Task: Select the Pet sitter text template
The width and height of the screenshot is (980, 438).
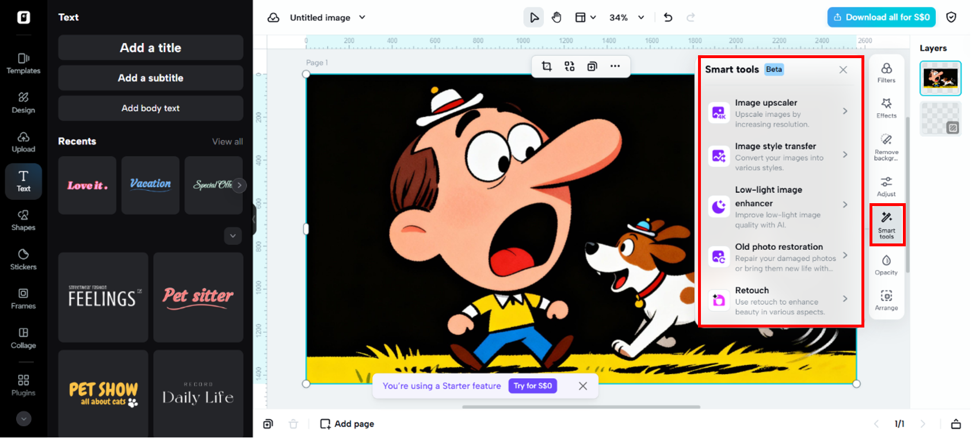Action: point(199,298)
